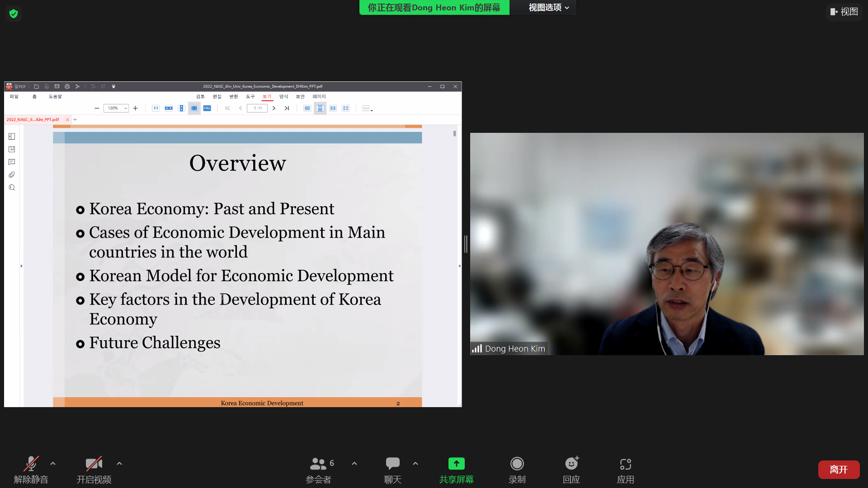This screenshot has width=868, height=488.
Task: Expand chat options arrow
Action: [x=415, y=464]
